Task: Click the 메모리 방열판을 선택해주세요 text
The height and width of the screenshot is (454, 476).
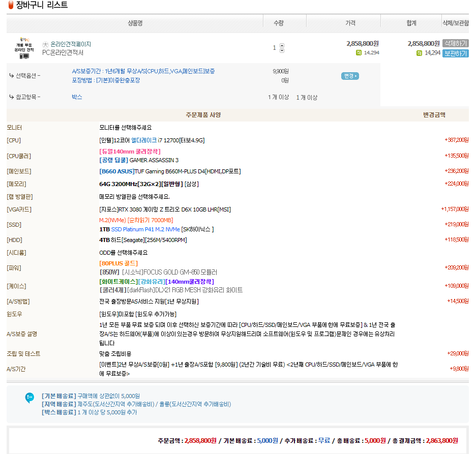Action: (x=134, y=197)
